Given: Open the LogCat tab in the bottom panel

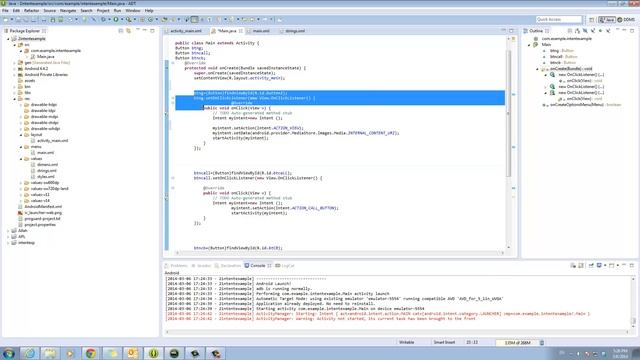Looking at the screenshot, I should pyautogui.click(x=285, y=266).
